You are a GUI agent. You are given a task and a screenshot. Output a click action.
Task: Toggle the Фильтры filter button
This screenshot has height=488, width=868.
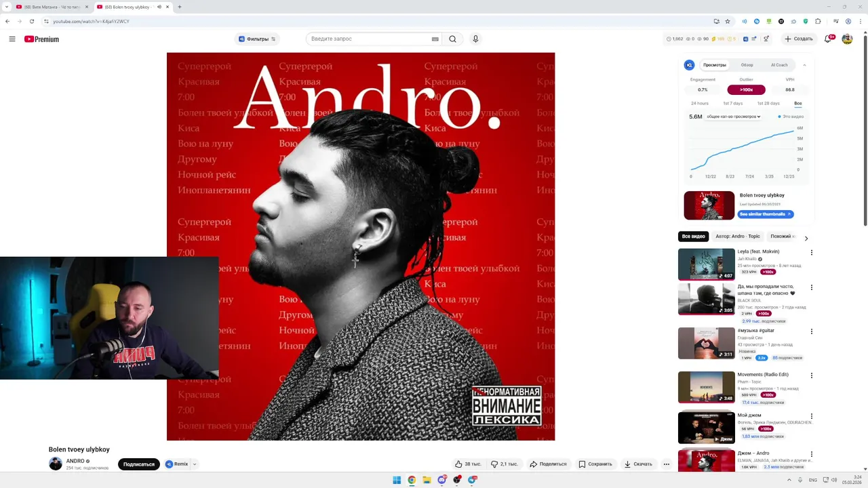(257, 39)
